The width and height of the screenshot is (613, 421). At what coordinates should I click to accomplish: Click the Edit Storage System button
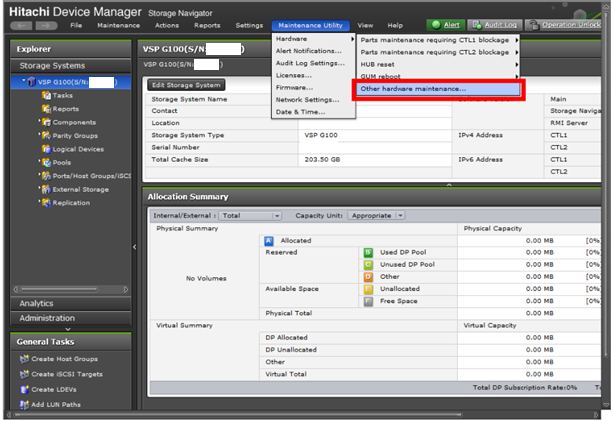click(186, 85)
